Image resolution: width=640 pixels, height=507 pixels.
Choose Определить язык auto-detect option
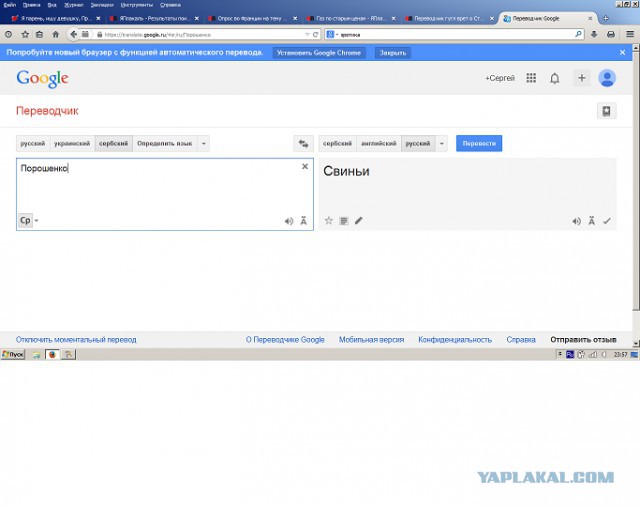(165, 143)
